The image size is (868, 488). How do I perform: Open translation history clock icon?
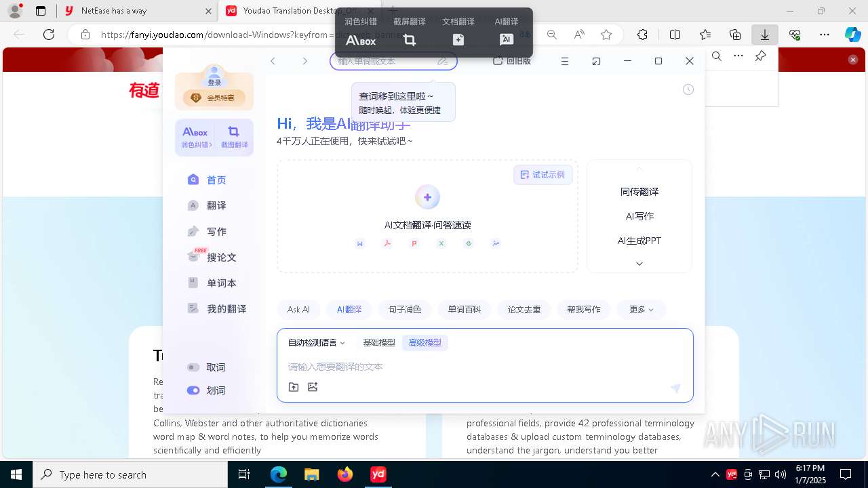688,89
